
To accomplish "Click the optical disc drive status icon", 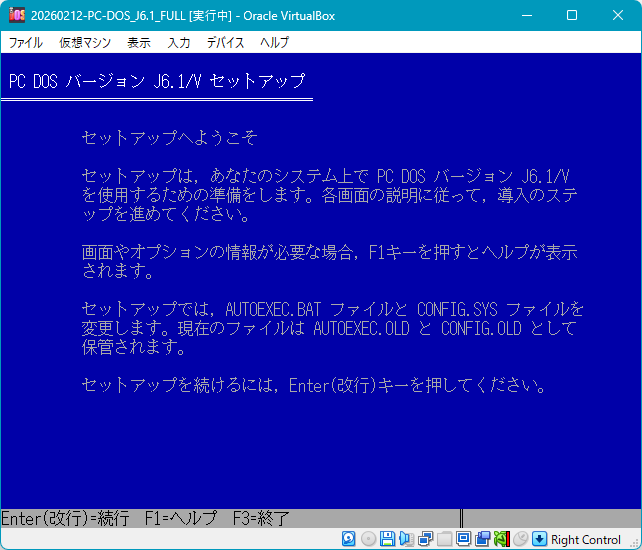I will point(368,539).
